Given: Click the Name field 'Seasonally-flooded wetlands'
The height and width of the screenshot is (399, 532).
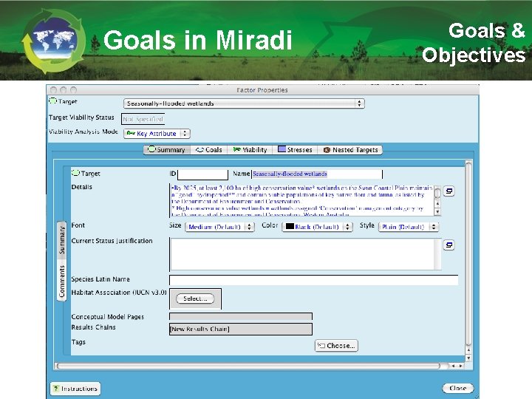Looking at the screenshot, I should pyautogui.click(x=317, y=174).
